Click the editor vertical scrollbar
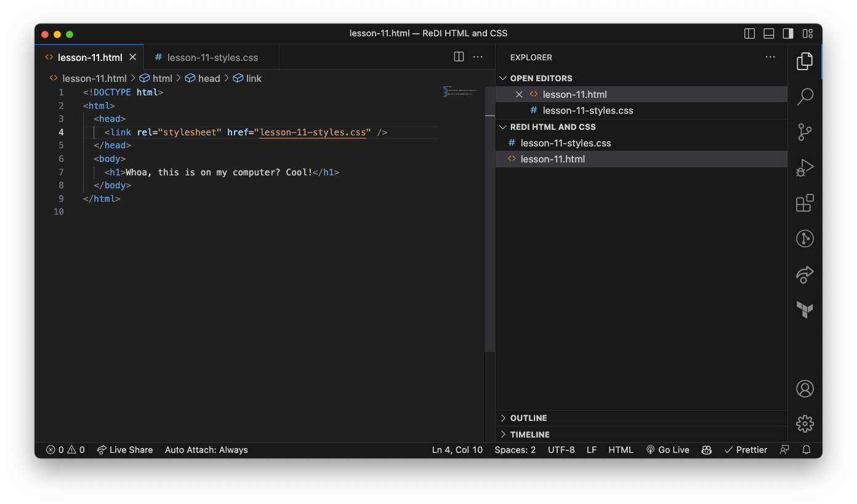The height and width of the screenshot is (504, 857). point(490,218)
